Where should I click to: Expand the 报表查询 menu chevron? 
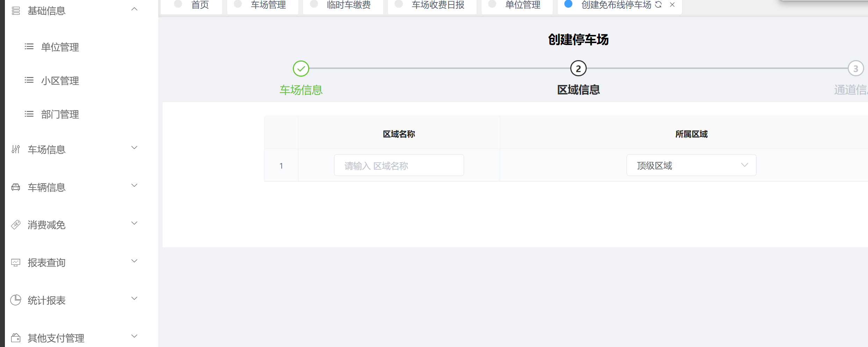(x=134, y=261)
